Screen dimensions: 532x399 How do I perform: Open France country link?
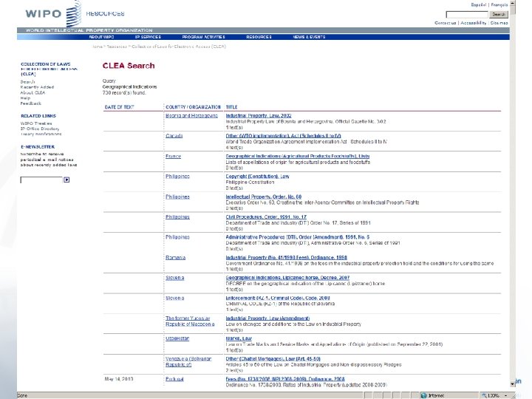coord(173,156)
